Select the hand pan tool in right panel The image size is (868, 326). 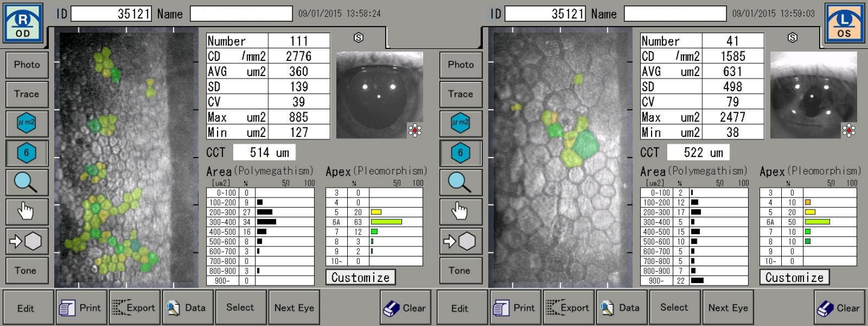461,212
